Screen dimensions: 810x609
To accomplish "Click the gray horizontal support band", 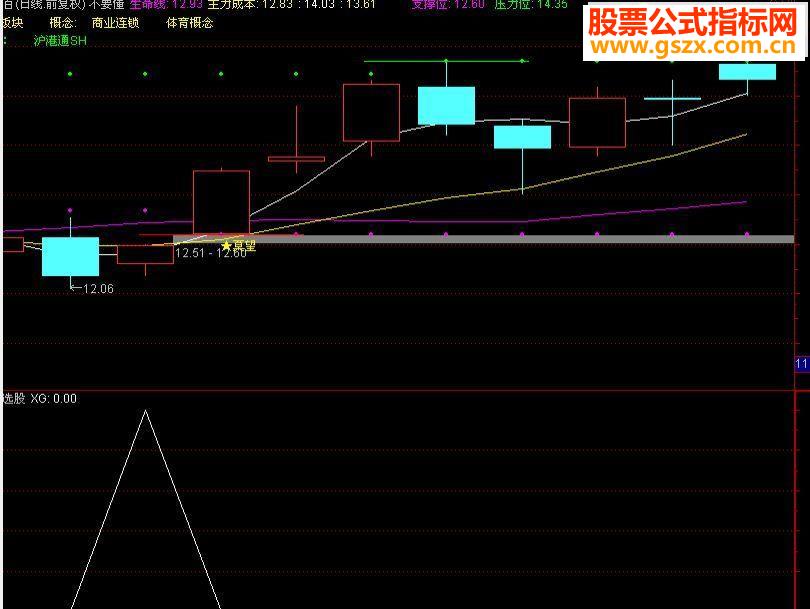I will 484,239.
